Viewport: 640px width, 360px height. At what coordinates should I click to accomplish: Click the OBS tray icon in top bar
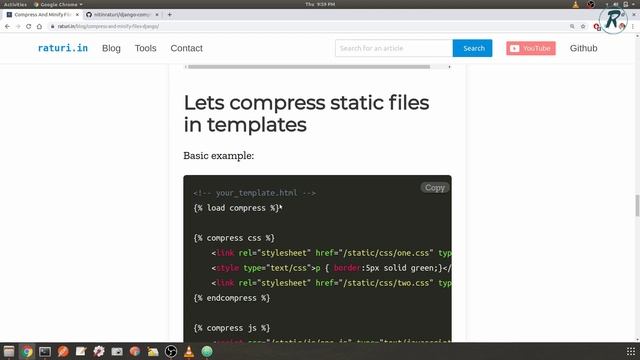point(591,4)
